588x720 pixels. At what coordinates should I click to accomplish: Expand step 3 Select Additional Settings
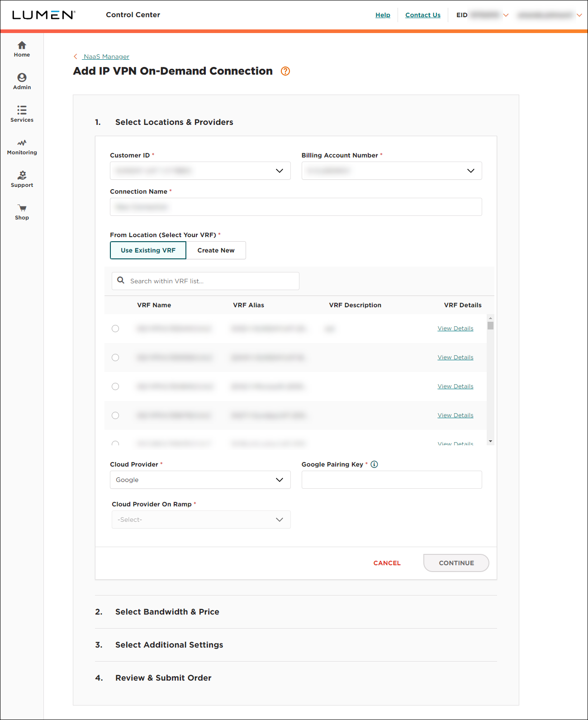[169, 645]
